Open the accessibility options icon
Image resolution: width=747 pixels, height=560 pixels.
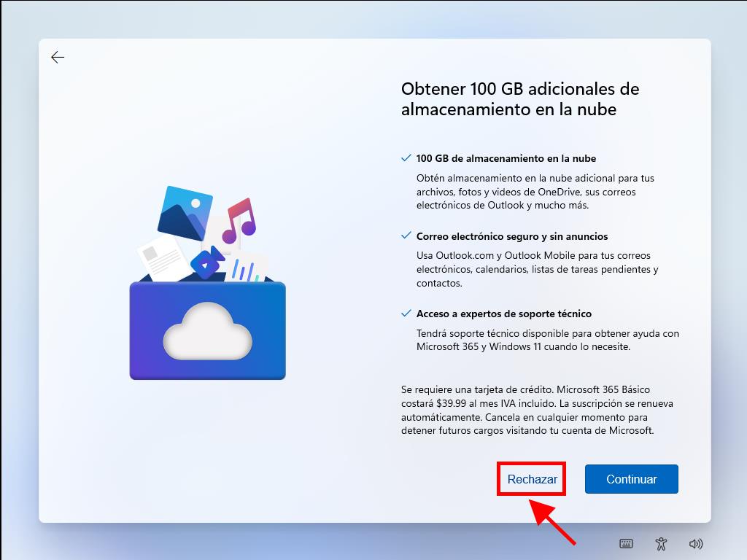pos(661,543)
